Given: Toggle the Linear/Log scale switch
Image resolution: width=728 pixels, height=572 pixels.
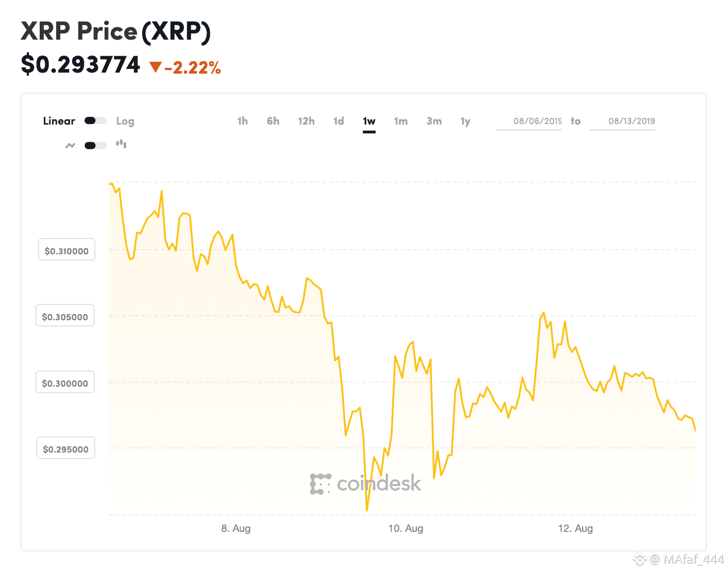Looking at the screenshot, I should [x=95, y=121].
